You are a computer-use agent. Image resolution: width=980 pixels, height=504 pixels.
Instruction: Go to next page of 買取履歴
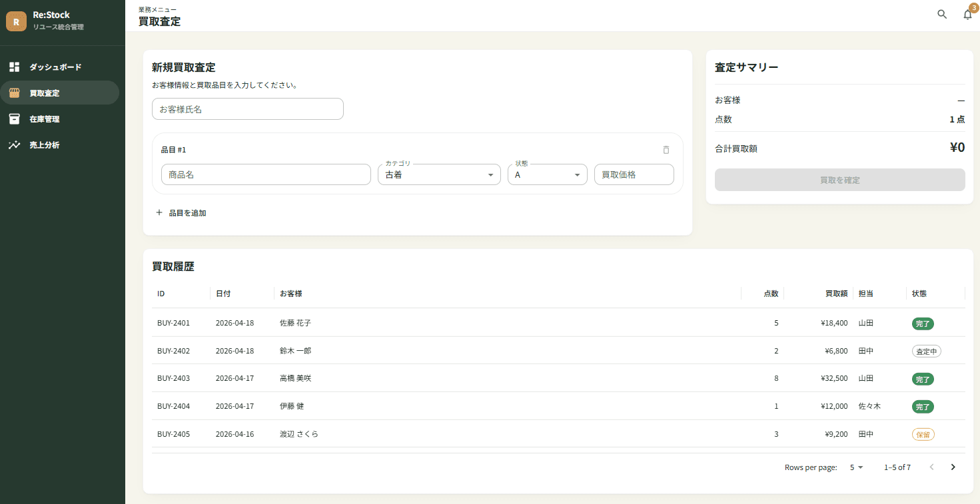953,467
